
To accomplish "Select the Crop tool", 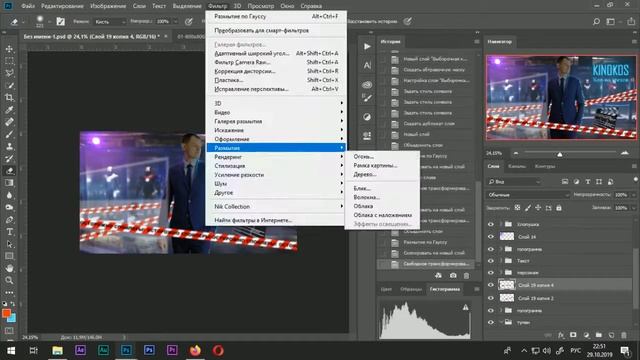I will click(9, 98).
